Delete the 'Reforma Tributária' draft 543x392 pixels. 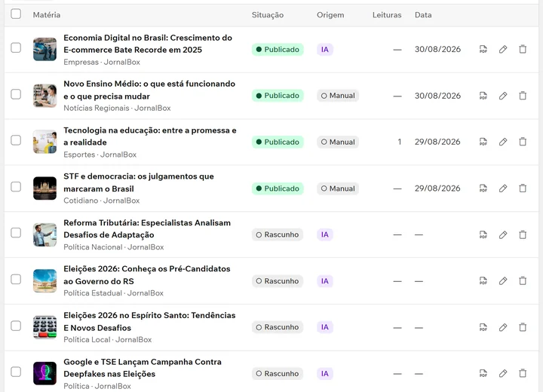point(523,234)
